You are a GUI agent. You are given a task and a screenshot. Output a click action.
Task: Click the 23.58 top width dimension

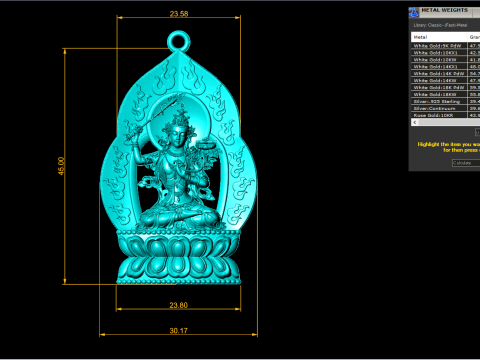(179, 14)
